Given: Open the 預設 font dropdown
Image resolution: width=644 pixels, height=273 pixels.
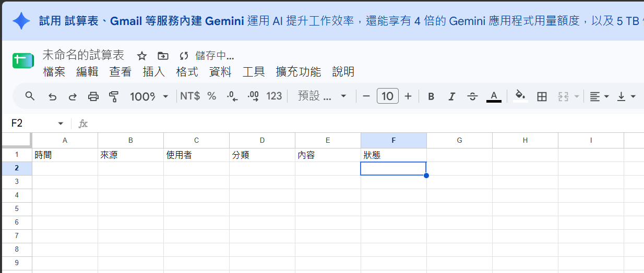Looking at the screenshot, I should [x=322, y=96].
